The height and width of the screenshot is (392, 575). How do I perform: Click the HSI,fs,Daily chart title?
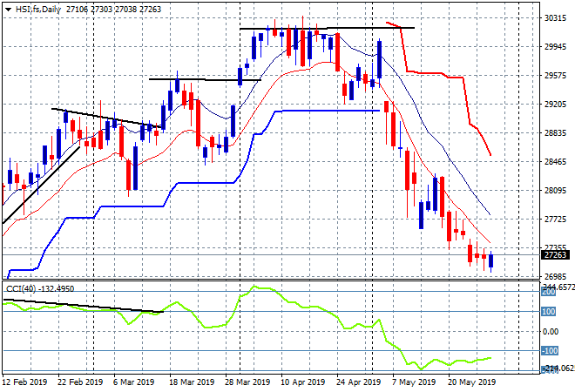[x=37, y=10]
